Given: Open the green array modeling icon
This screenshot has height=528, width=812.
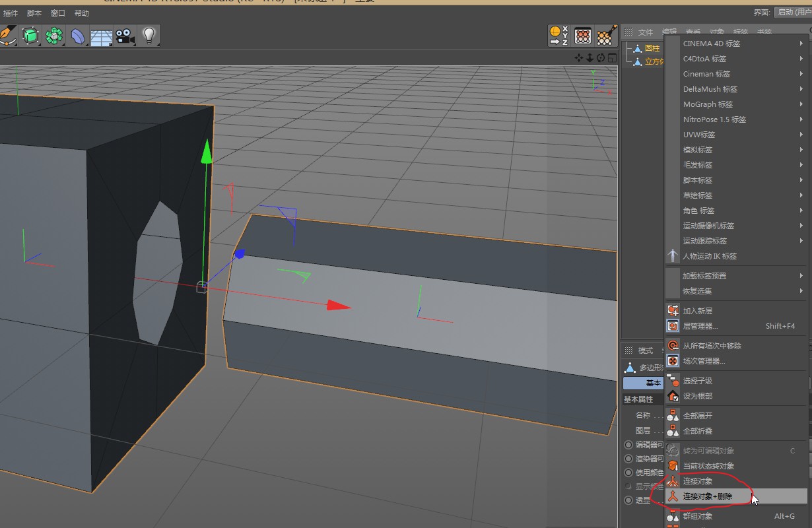Looking at the screenshot, I should (54, 35).
